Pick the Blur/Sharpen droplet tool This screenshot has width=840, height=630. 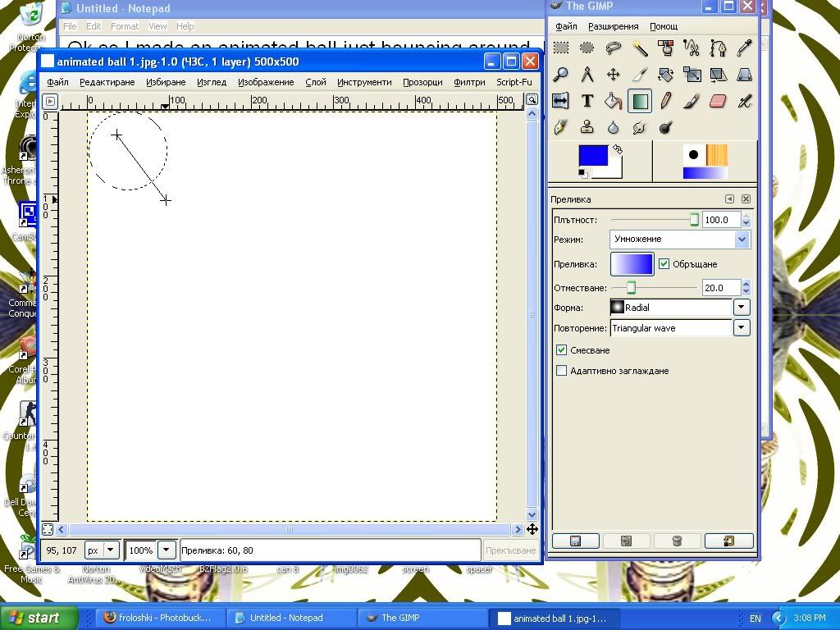[x=614, y=127]
